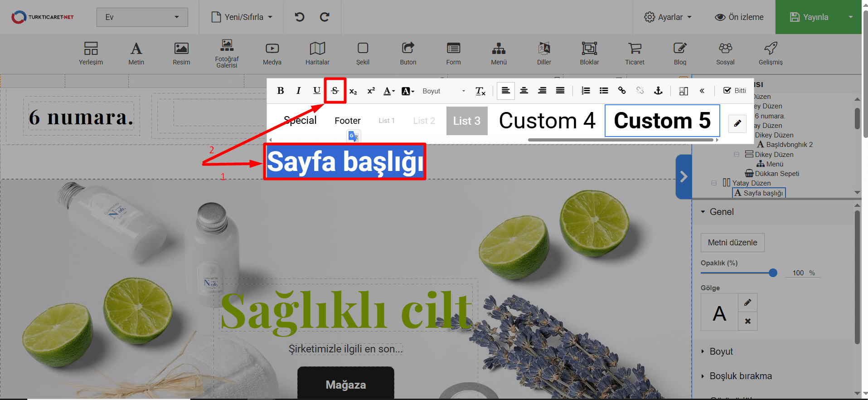Select the Metin text tool

(x=136, y=54)
